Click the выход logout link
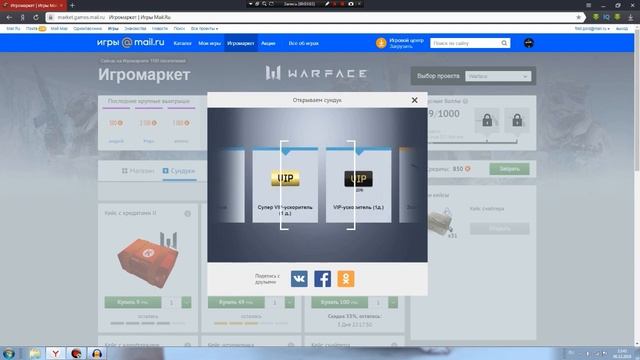The width and height of the screenshot is (640, 360). tap(622, 29)
